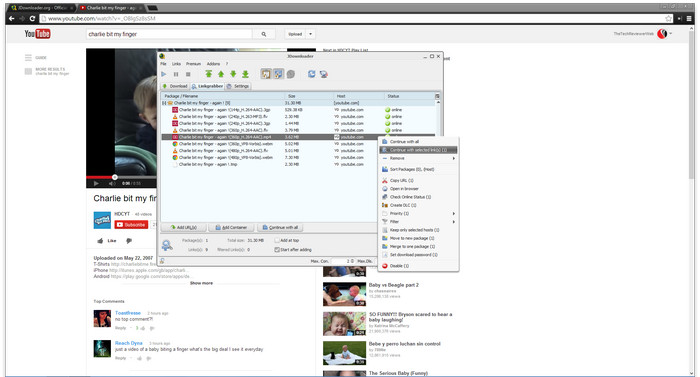Collapse the 'Charlie bit my finger' package
The height and width of the screenshot is (377, 700).
click(164, 103)
